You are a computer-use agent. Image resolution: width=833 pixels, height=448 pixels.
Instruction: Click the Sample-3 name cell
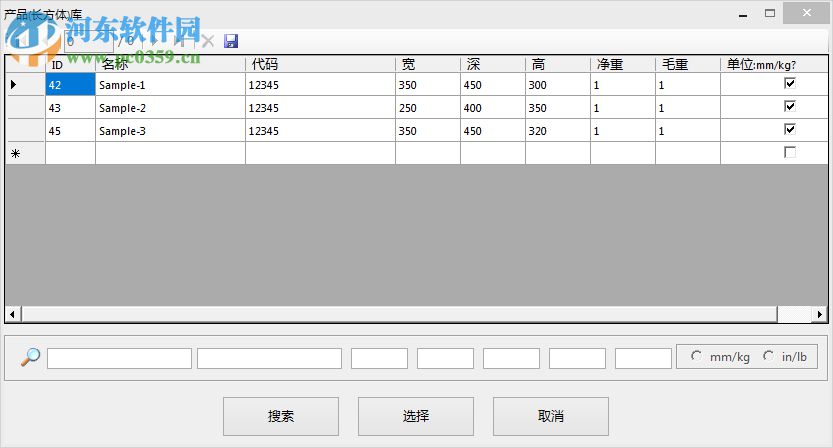[170, 131]
